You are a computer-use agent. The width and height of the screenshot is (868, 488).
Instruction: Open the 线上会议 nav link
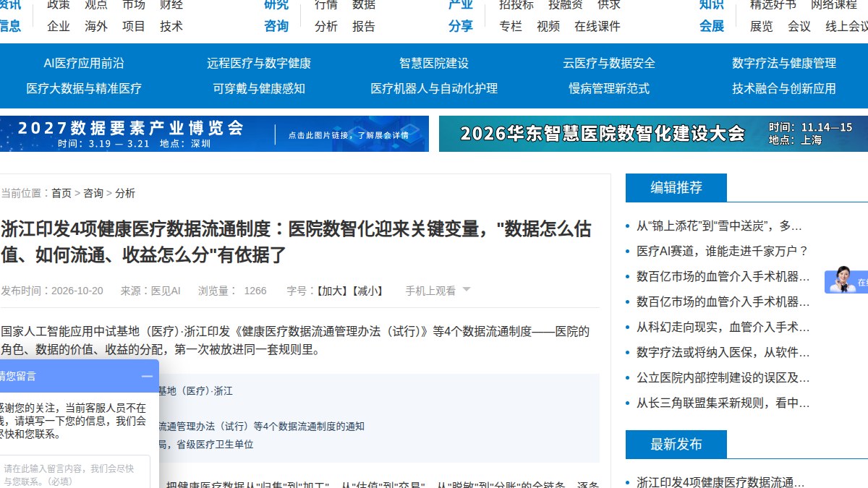point(847,26)
